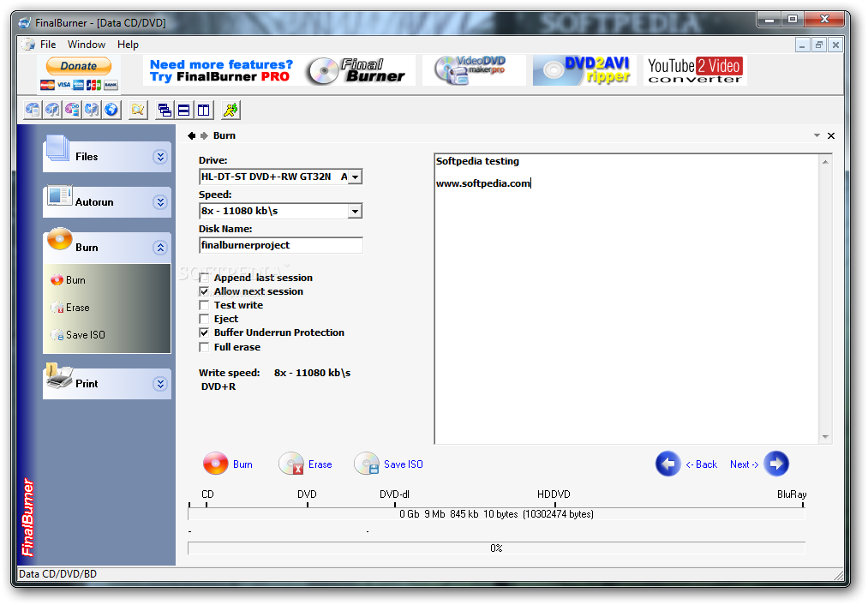The width and height of the screenshot is (868, 605).
Task: Open the DVD2AVI ripper banner link
Action: pos(584,70)
